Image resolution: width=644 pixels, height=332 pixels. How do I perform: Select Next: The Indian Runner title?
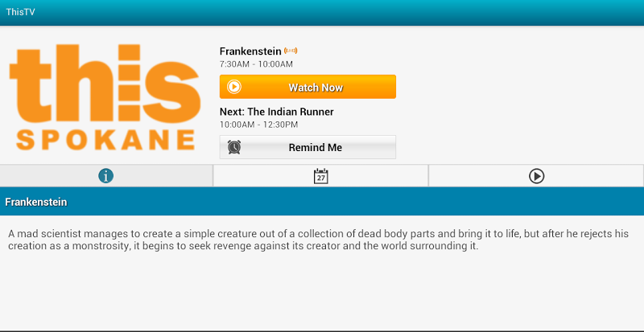(276, 112)
